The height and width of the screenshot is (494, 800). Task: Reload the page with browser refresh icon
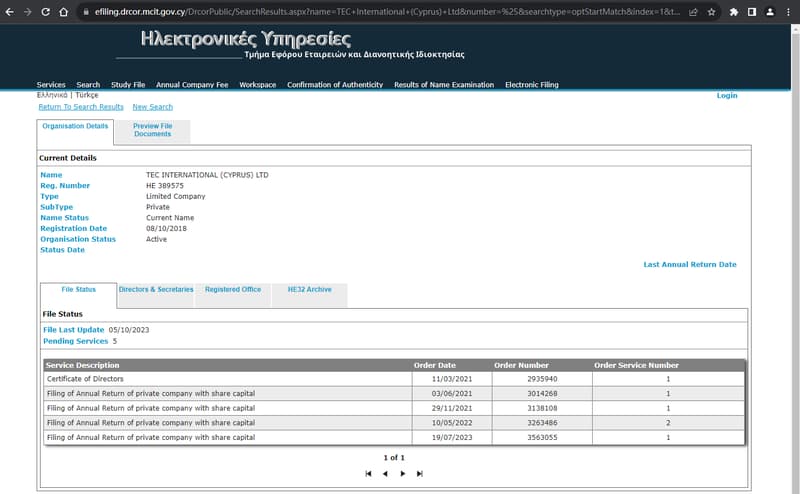point(45,12)
